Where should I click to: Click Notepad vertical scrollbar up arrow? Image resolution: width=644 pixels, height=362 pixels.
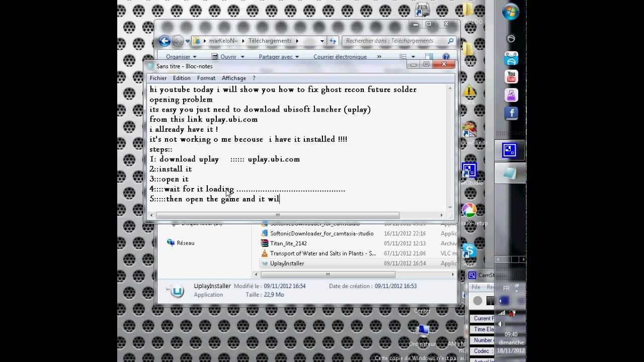pos(450,88)
